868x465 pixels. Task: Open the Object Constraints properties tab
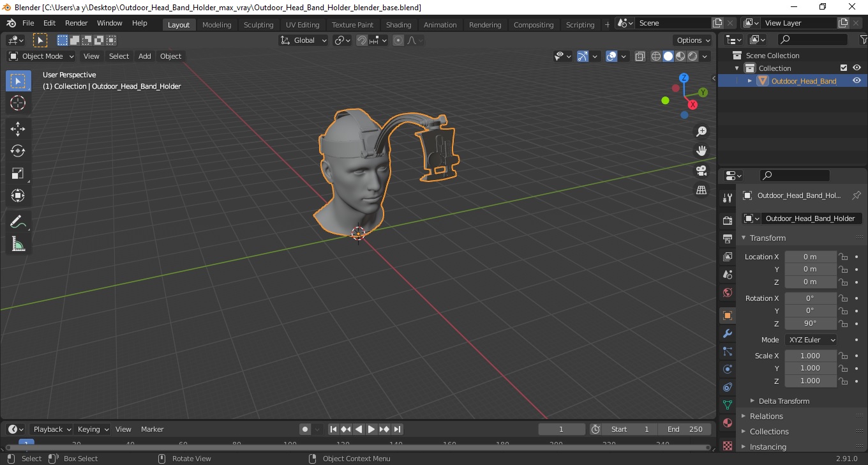(727, 387)
